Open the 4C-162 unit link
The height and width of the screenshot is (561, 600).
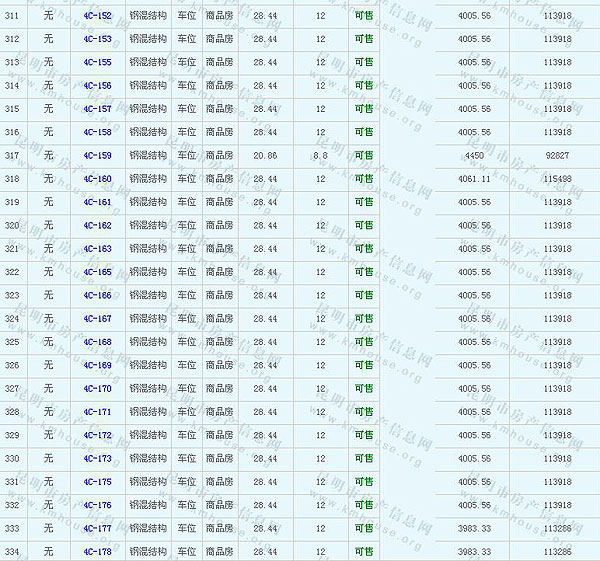click(97, 226)
